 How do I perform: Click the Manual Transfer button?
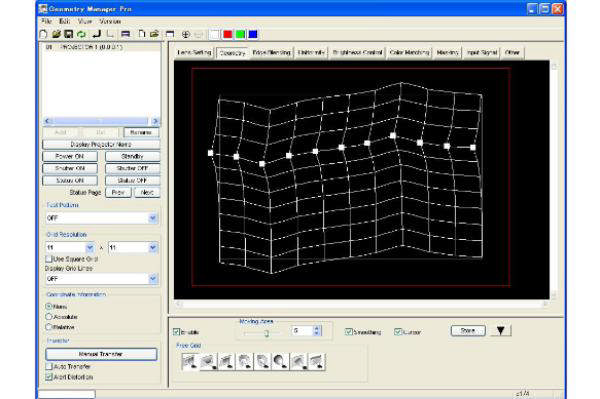(101, 354)
